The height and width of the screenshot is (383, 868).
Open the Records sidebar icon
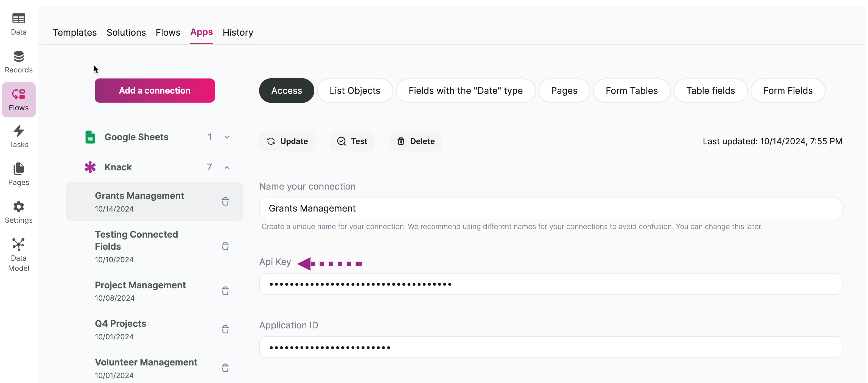tap(19, 62)
